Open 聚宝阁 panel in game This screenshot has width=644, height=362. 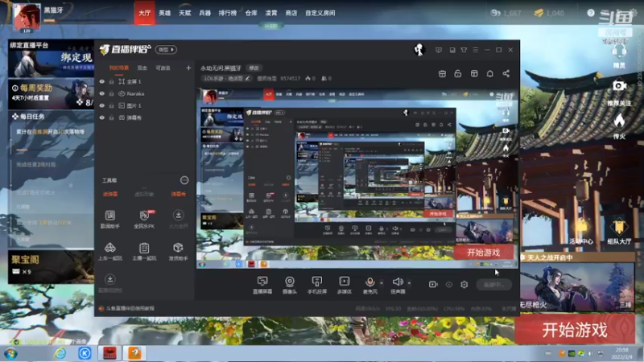[x=51, y=267]
